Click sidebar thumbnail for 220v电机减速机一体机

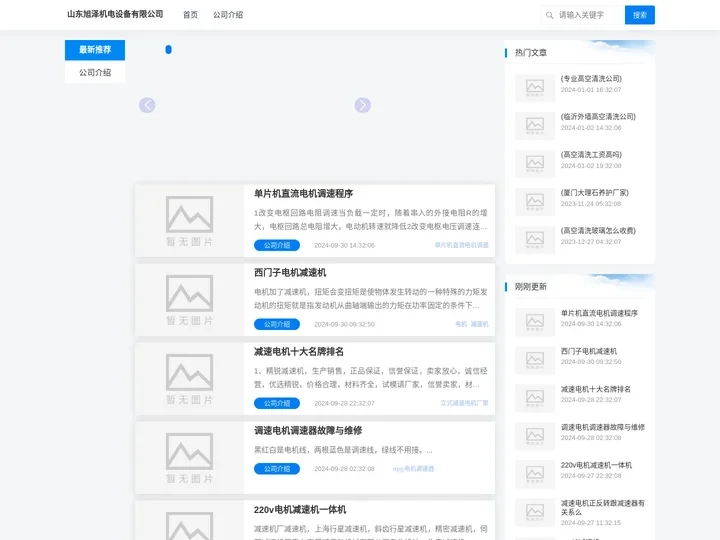535,474
